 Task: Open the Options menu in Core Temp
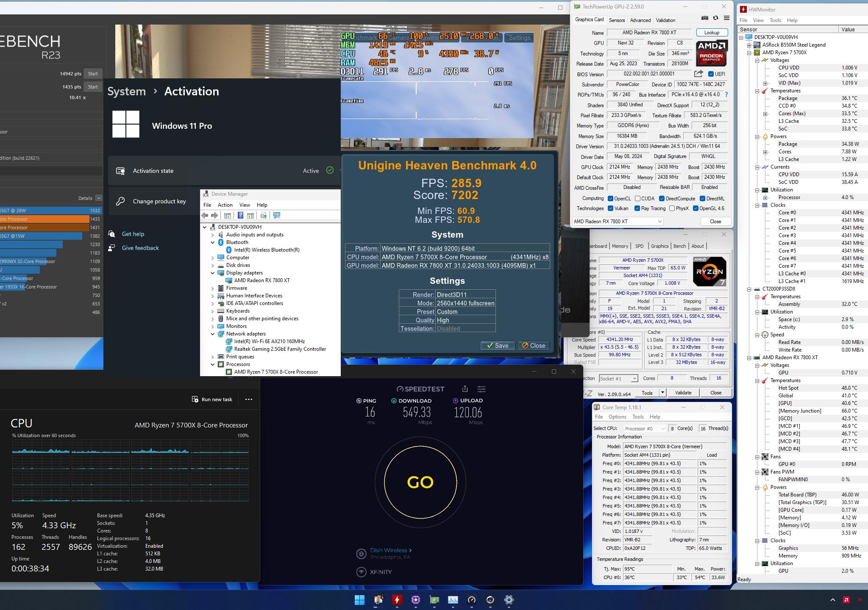click(x=617, y=417)
